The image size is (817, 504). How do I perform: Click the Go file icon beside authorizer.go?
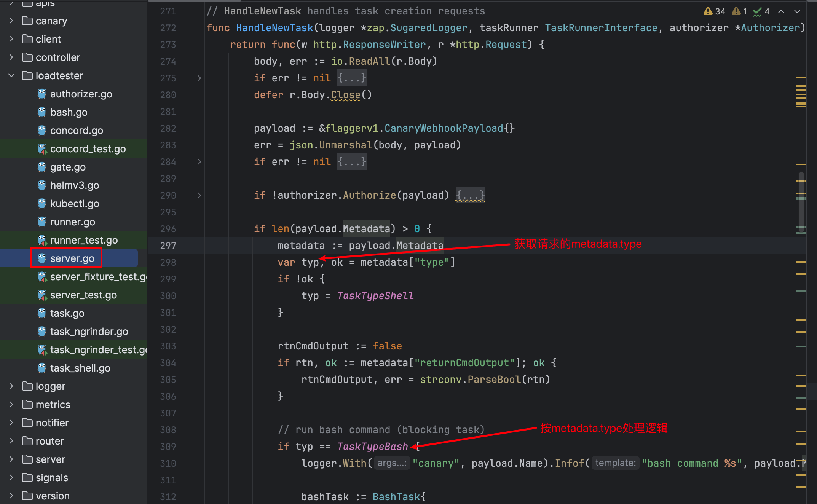coord(42,94)
